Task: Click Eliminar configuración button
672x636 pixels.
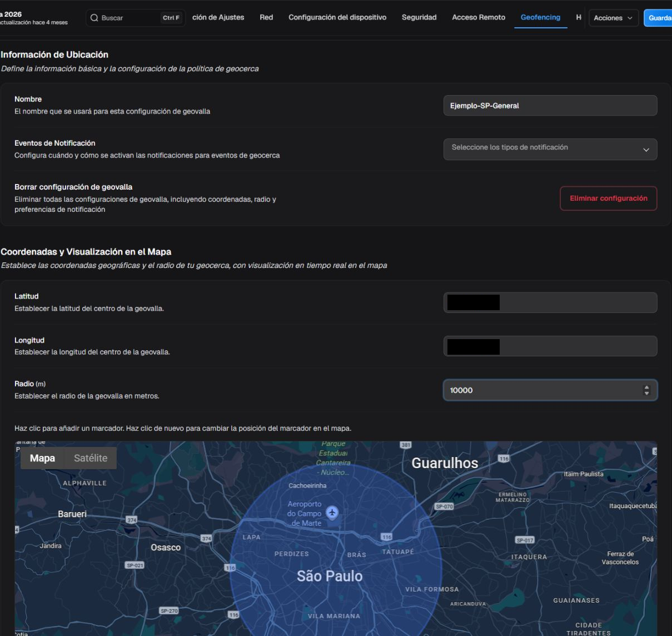Action: pyautogui.click(x=608, y=198)
